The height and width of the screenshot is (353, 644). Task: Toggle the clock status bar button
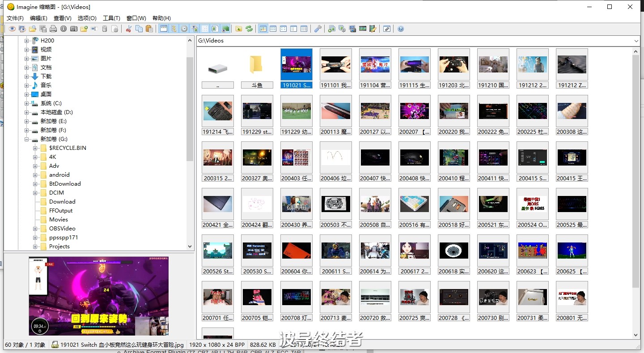[184, 29]
